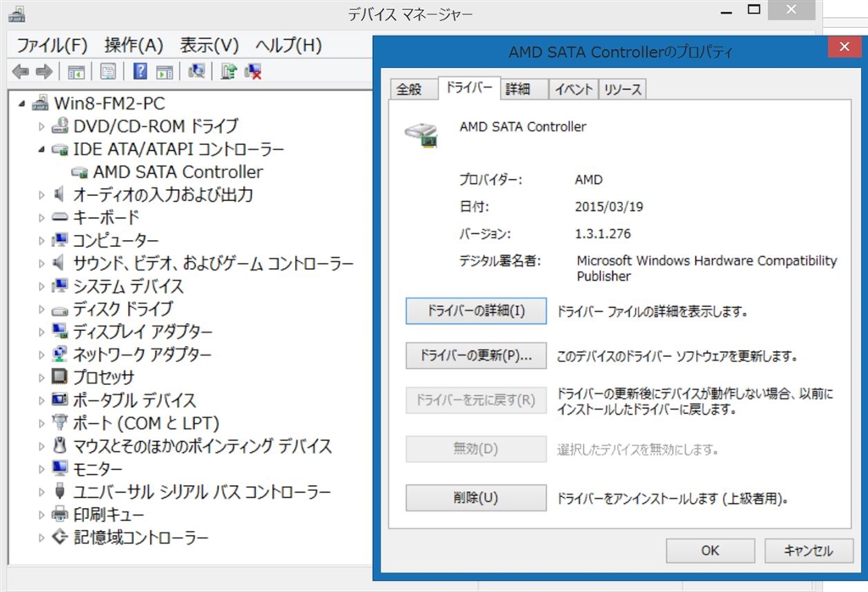Click the speaker icon next to オーディオの入力および出力
This screenshot has width=868, height=592.
(58, 194)
